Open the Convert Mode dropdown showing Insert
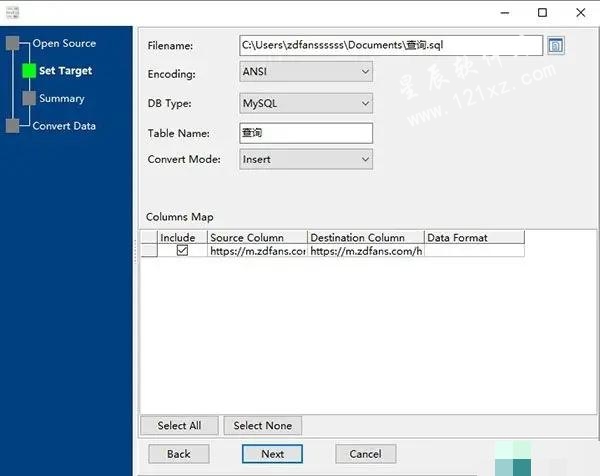Image resolution: width=600 pixels, height=476 pixels. pyautogui.click(x=306, y=159)
